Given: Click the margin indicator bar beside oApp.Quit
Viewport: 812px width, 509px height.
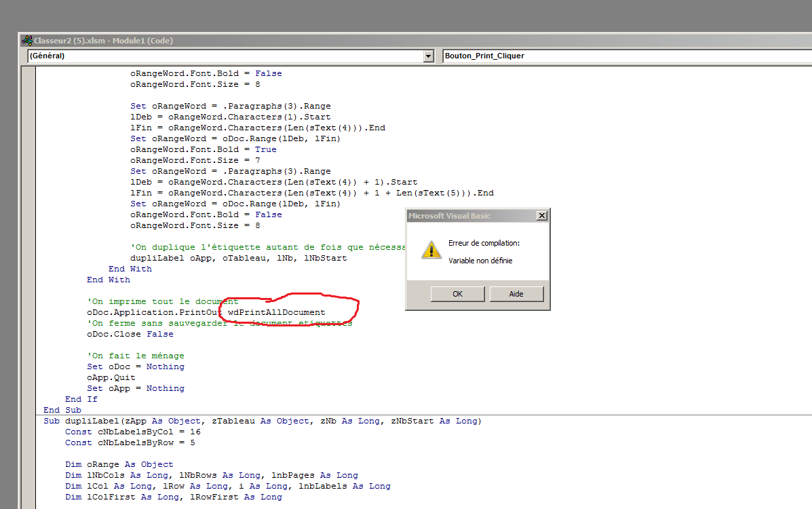Looking at the screenshot, I should coord(28,377).
